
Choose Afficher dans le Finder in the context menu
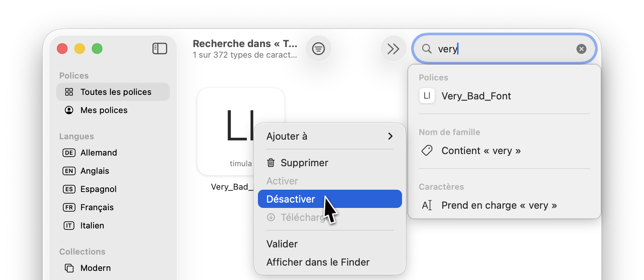point(317,262)
